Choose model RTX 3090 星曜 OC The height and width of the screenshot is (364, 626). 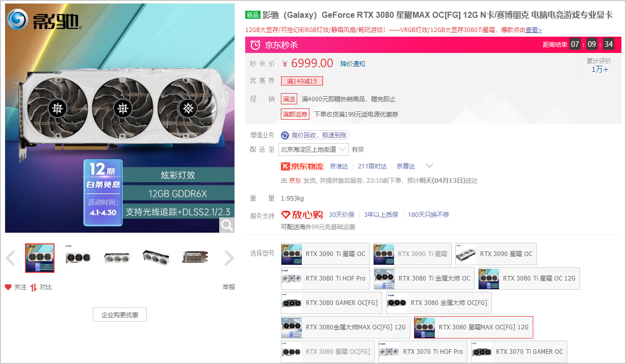pyautogui.click(x=496, y=254)
